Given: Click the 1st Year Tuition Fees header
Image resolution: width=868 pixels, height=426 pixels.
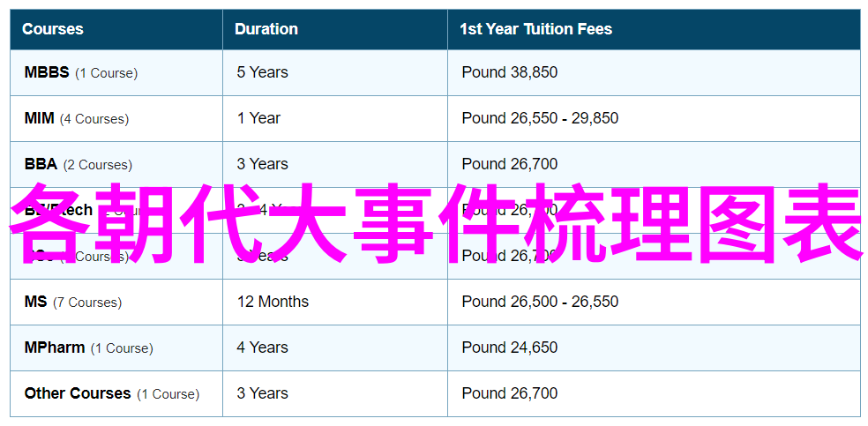Looking at the screenshot, I should pos(535,29).
